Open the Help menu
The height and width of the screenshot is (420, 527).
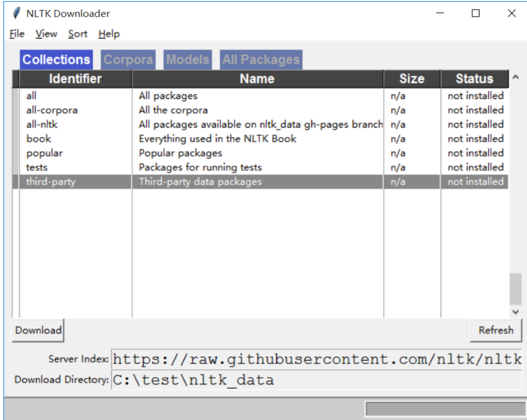click(109, 34)
